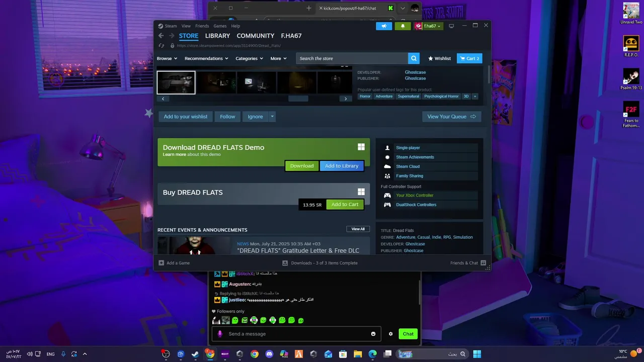The height and width of the screenshot is (362, 644).
Task: Open the Help menu
Action: click(235, 26)
